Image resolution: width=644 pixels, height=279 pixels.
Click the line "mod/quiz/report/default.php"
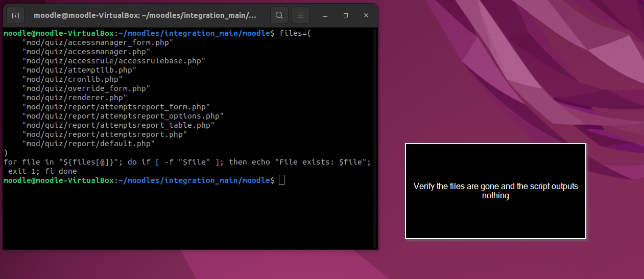[x=88, y=144]
